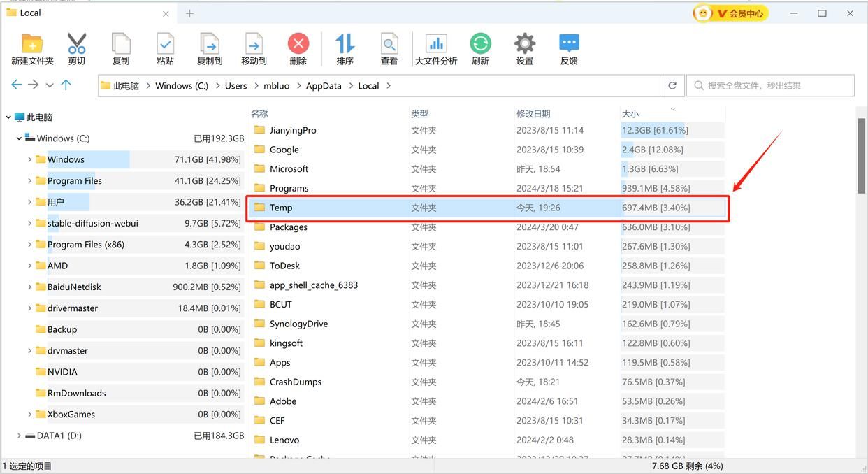Image resolution: width=868 pixels, height=474 pixels.
Task: Add a new tab with plus
Action: tap(189, 13)
